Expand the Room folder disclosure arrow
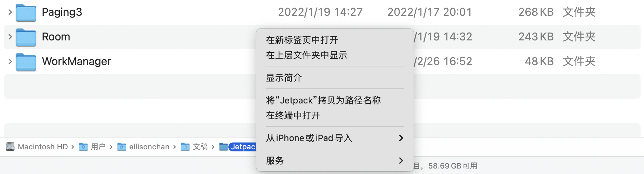Viewport: 644px width, 174px height. point(10,37)
